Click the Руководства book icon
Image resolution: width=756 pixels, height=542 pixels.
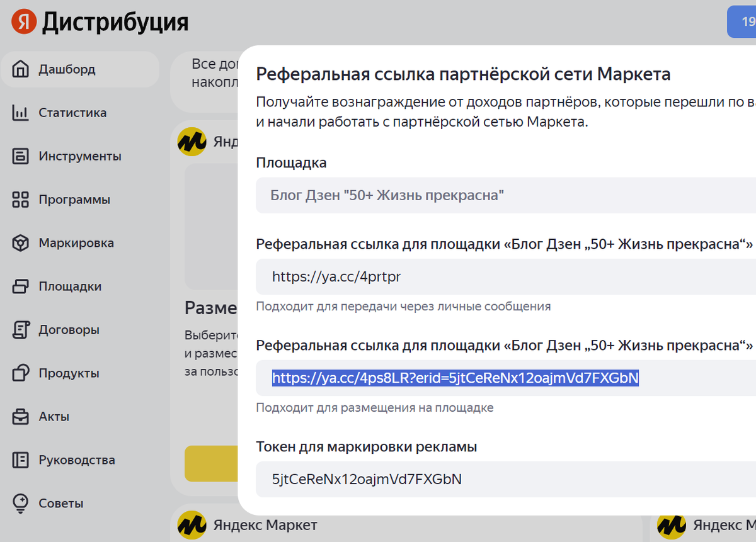(21, 460)
